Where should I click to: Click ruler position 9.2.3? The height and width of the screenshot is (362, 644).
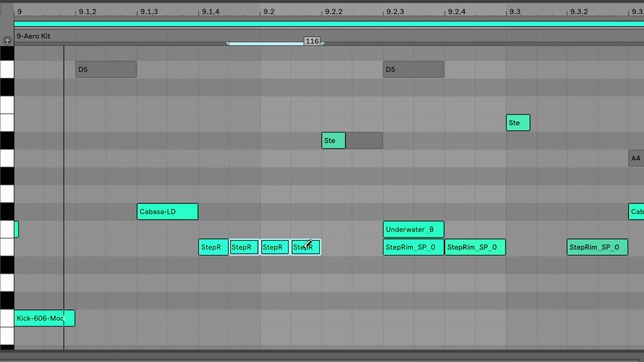[x=395, y=12]
